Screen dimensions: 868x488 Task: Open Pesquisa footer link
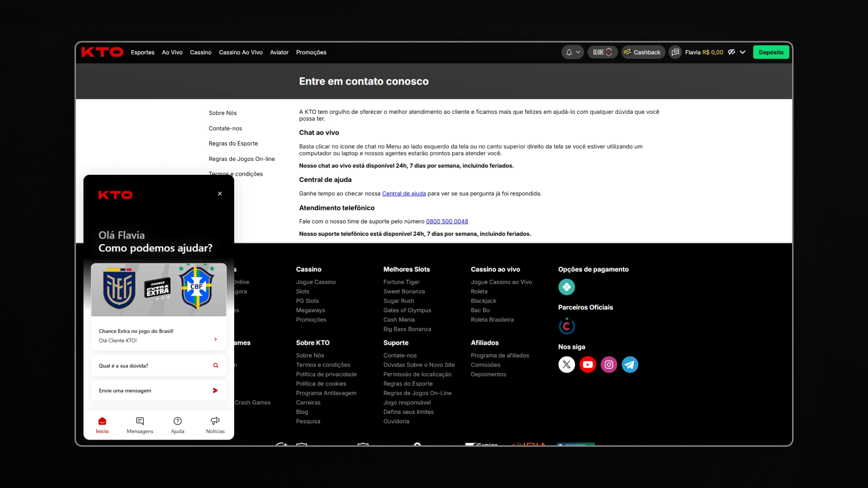point(308,422)
